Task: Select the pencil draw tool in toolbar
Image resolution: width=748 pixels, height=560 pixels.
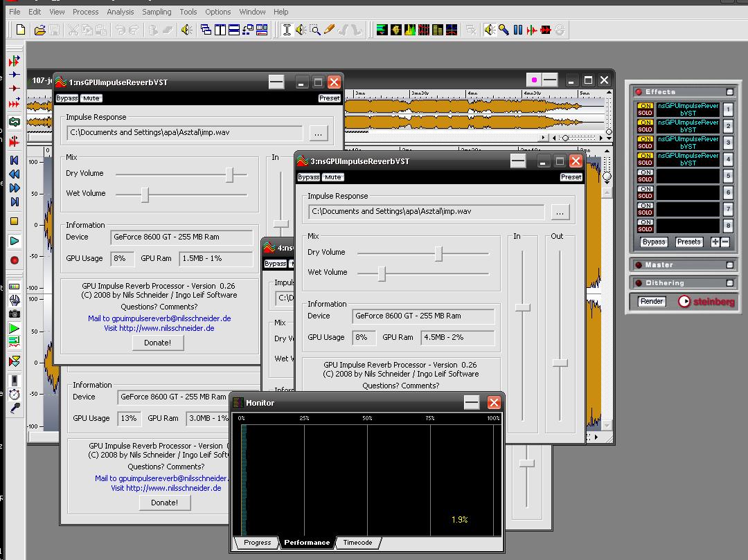Action: (x=329, y=30)
